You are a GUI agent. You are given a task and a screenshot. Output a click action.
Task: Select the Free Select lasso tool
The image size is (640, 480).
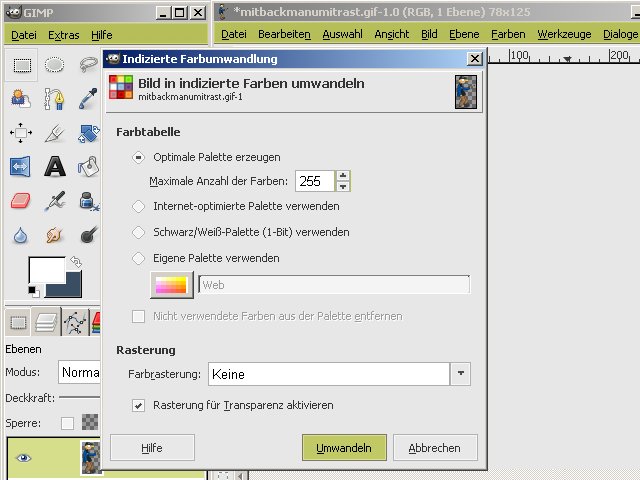point(88,64)
